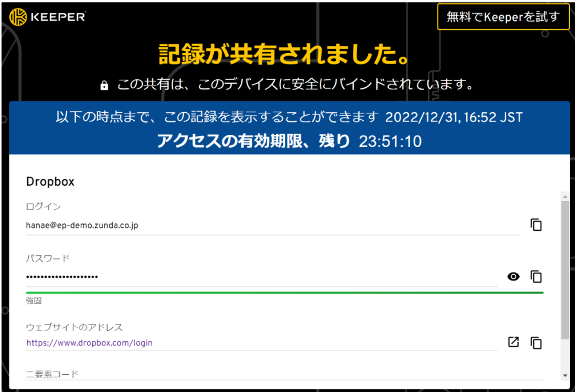Reveal the password with the eye icon
This screenshot has height=392, width=575.
click(513, 277)
